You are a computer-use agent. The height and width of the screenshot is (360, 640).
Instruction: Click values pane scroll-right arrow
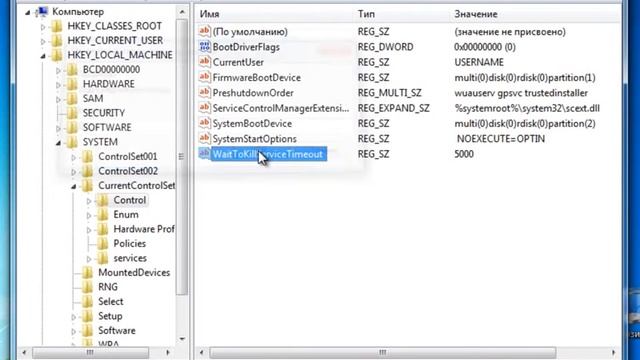coord(613,352)
